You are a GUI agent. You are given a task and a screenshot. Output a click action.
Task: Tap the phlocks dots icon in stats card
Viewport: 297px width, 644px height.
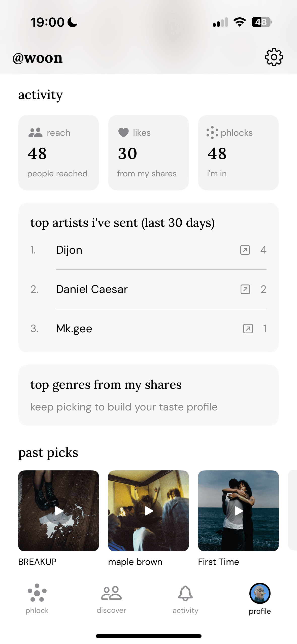tap(212, 133)
